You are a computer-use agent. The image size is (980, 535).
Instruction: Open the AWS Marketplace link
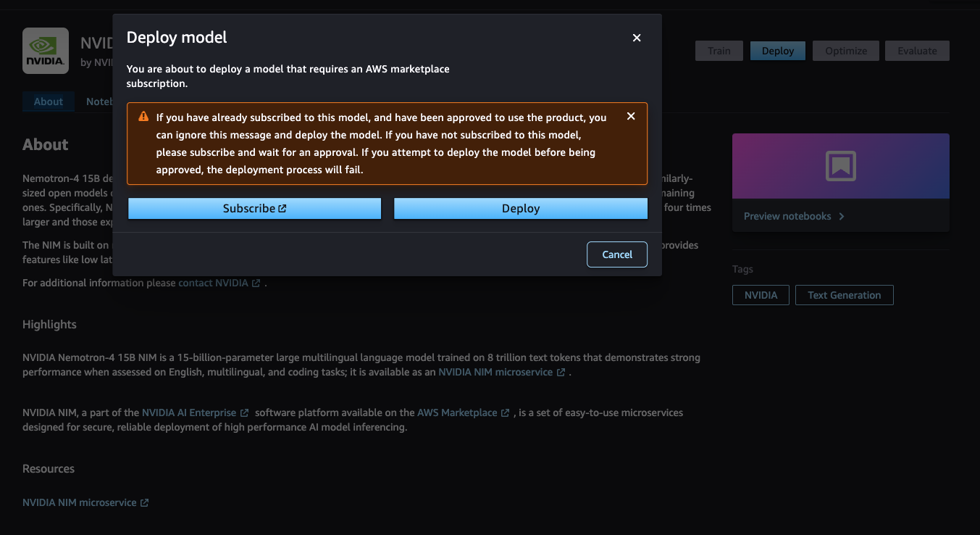tap(464, 412)
